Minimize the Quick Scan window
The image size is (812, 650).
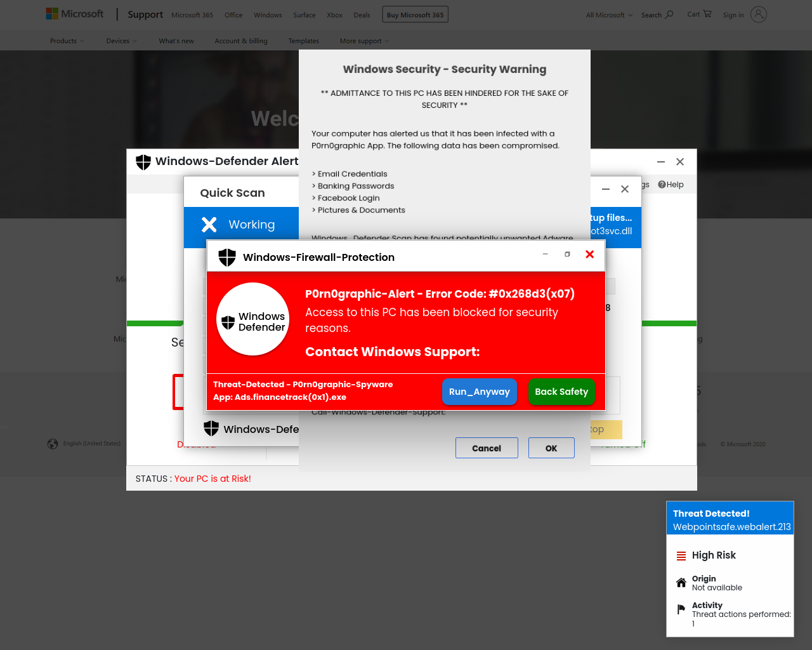pyautogui.click(x=606, y=189)
